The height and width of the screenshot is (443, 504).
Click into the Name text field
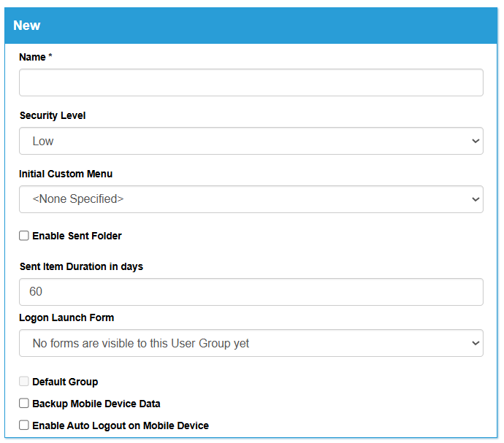tap(251, 82)
